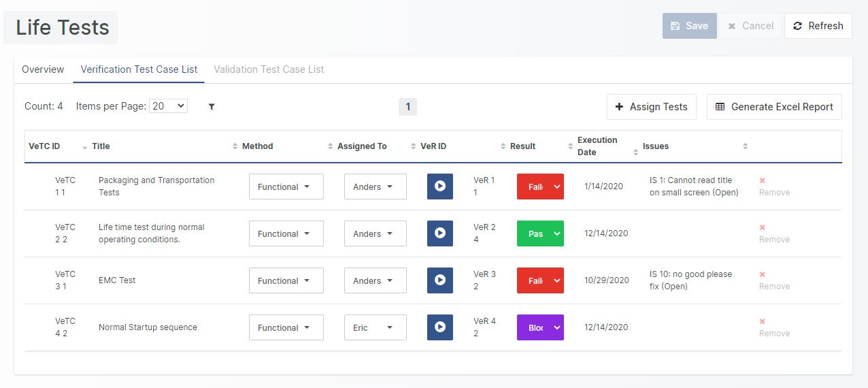Screen dimensions: 868x388
Task: Refresh the Life Tests page
Action: click(818, 26)
